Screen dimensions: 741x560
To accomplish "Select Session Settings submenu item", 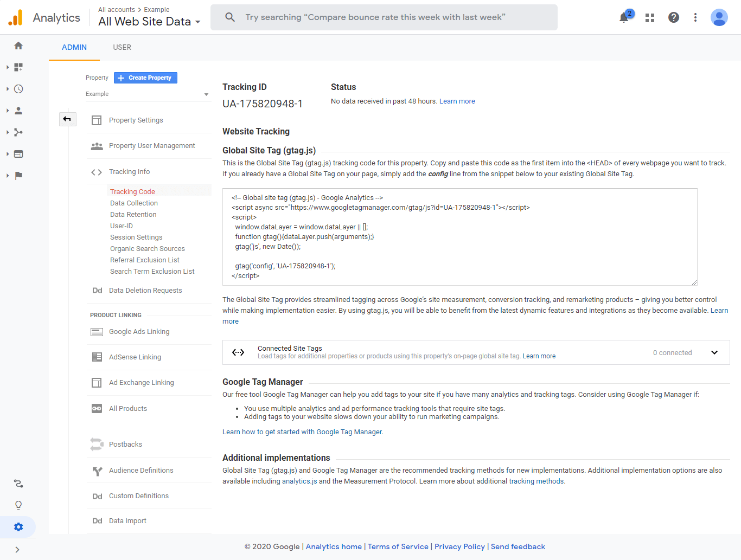I will (136, 237).
